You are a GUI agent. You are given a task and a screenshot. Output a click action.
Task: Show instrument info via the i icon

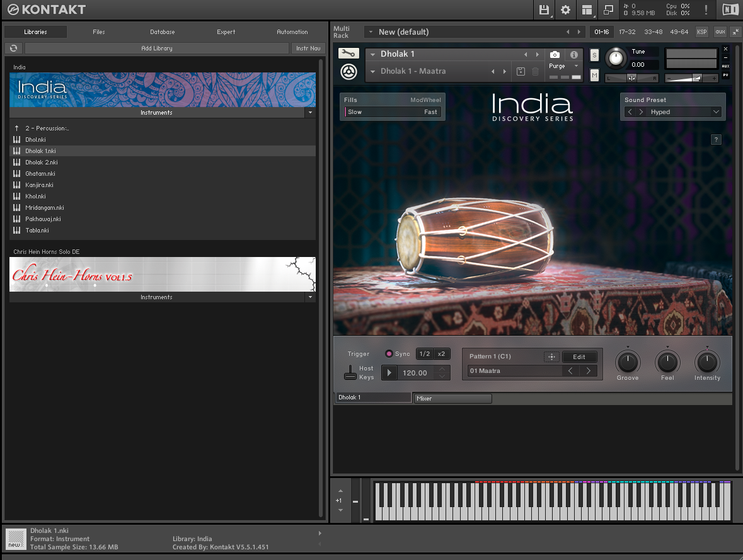coord(574,54)
